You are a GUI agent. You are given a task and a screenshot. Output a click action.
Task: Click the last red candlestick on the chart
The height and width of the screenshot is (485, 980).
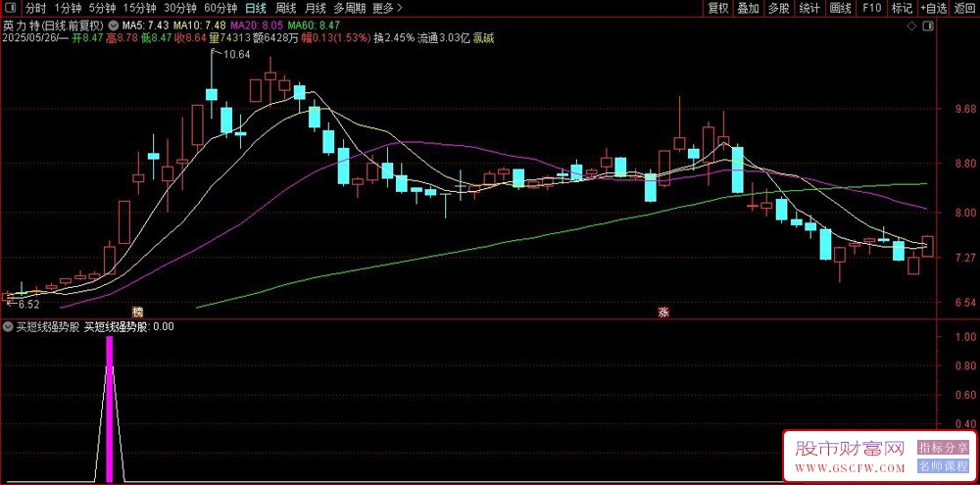(927, 246)
